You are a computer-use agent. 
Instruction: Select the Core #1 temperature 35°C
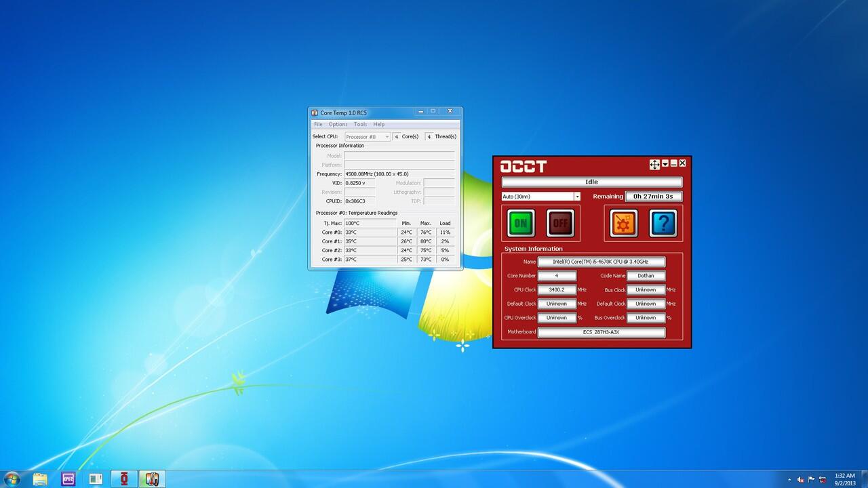370,241
